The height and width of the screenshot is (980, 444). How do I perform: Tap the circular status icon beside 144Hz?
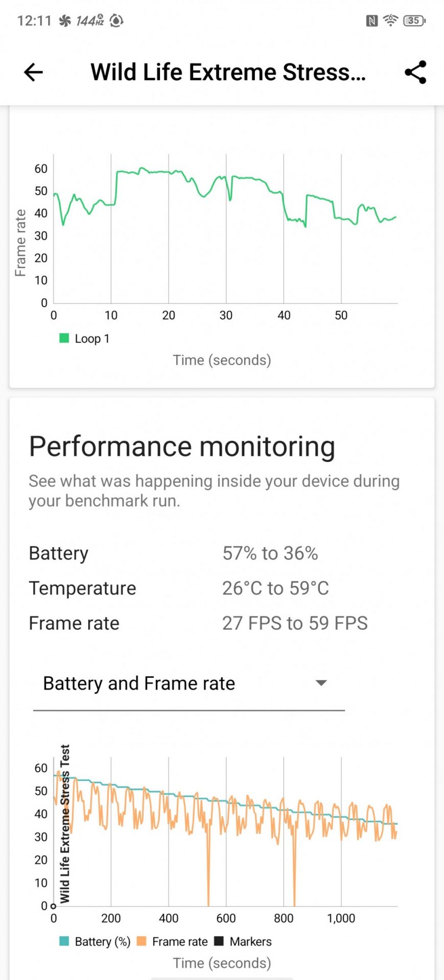click(x=116, y=21)
